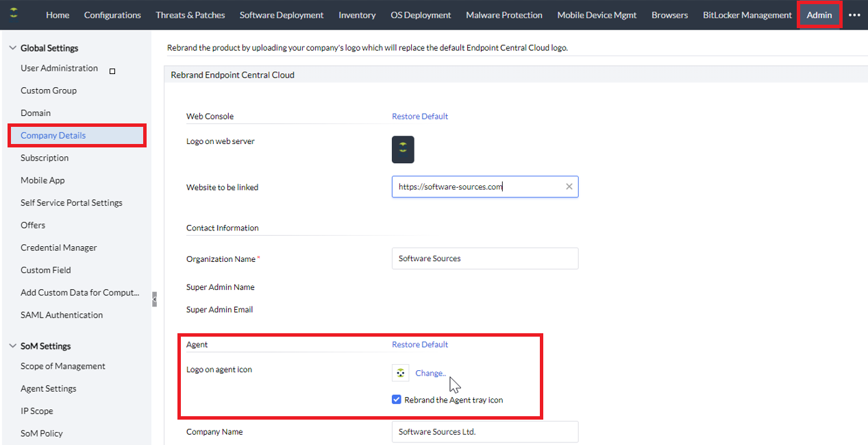Go to BitLocker Management tab
The height and width of the screenshot is (445, 868).
click(747, 15)
